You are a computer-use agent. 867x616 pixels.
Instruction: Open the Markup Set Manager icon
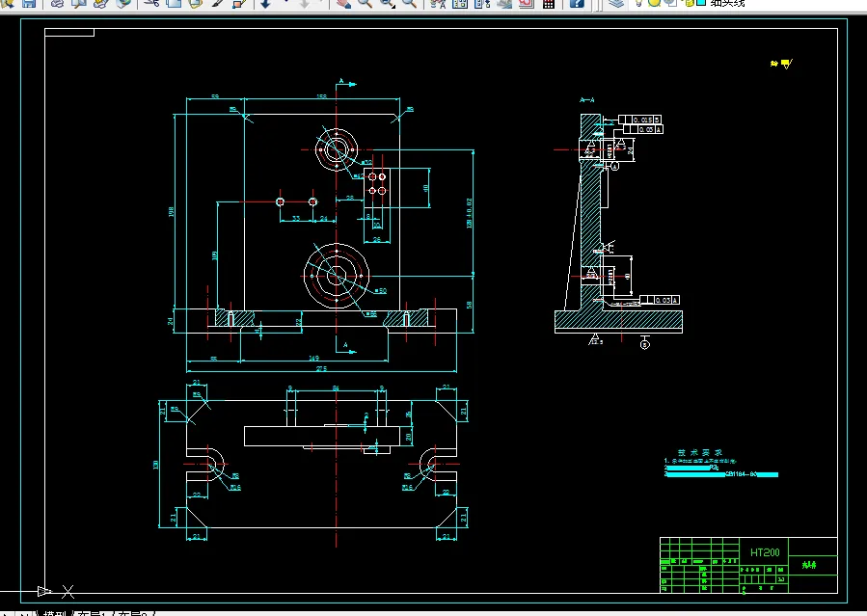click(x=527, y=3)
